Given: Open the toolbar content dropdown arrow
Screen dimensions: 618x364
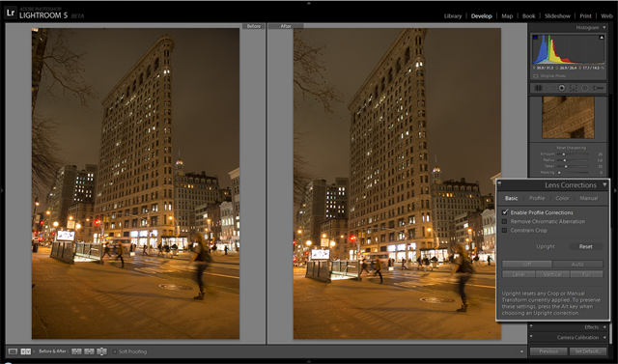Looking at the screenshot, I should tap(521, 351).
